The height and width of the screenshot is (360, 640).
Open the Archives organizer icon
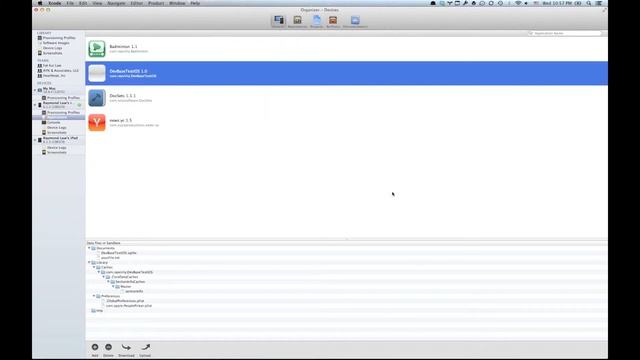(333, 21)
